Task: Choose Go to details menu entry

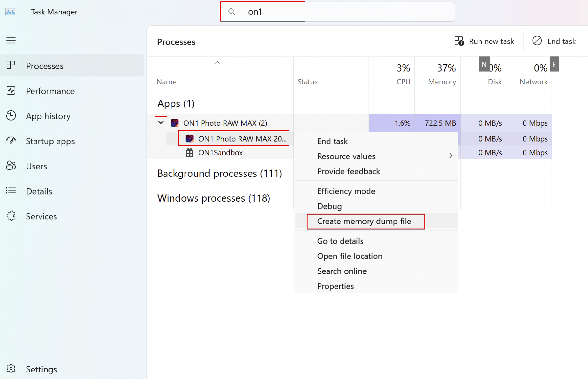Action: (376, 241)
